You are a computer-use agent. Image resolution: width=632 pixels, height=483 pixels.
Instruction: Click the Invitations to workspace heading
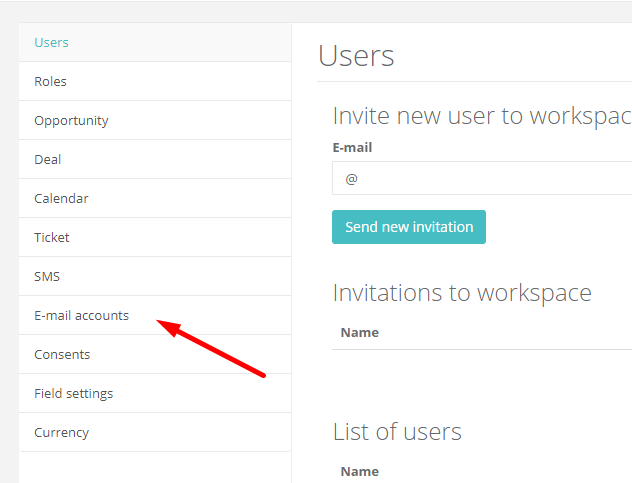(x=462, y=293)
